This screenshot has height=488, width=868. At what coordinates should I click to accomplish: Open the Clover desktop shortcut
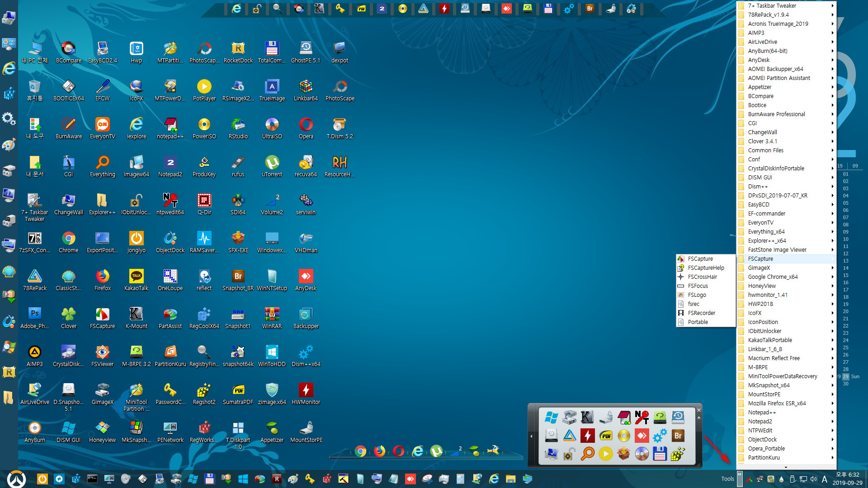[69, 318]
